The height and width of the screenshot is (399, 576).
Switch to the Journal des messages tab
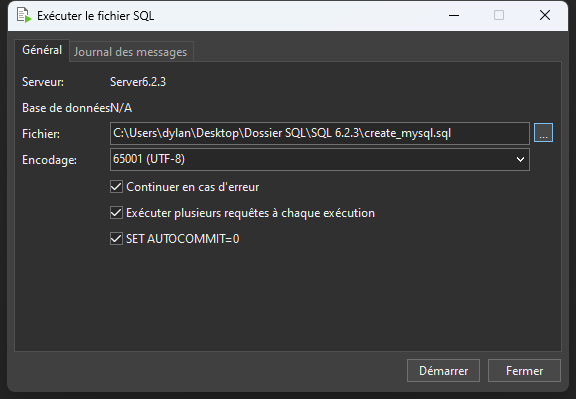pyautogui.click(x=131, y=52)
